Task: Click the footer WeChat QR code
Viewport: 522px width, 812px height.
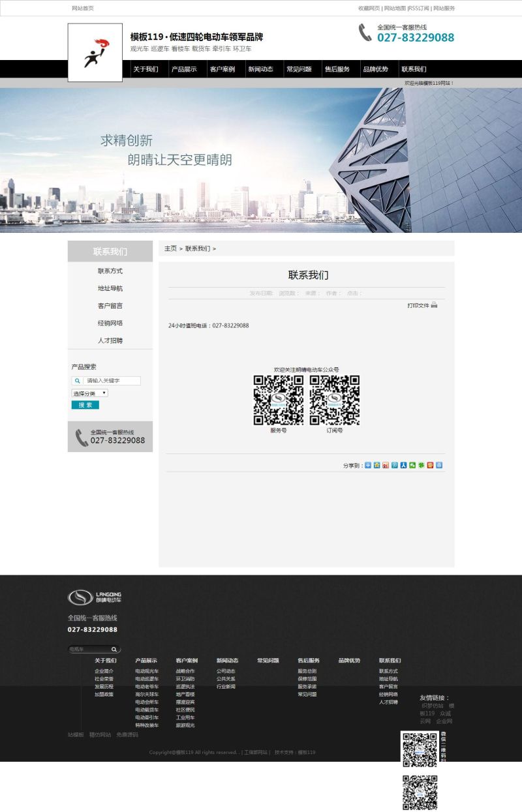Action: tap(419, 749)
